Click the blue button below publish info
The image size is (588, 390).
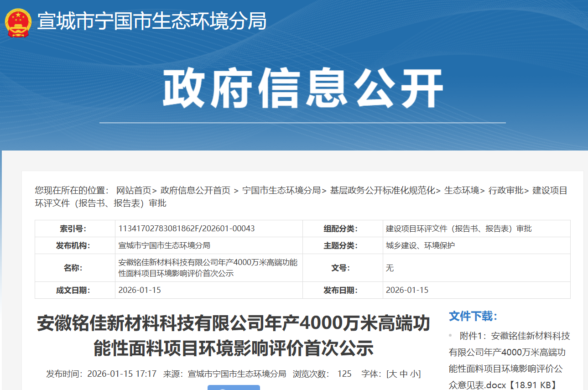coord(234,387)
